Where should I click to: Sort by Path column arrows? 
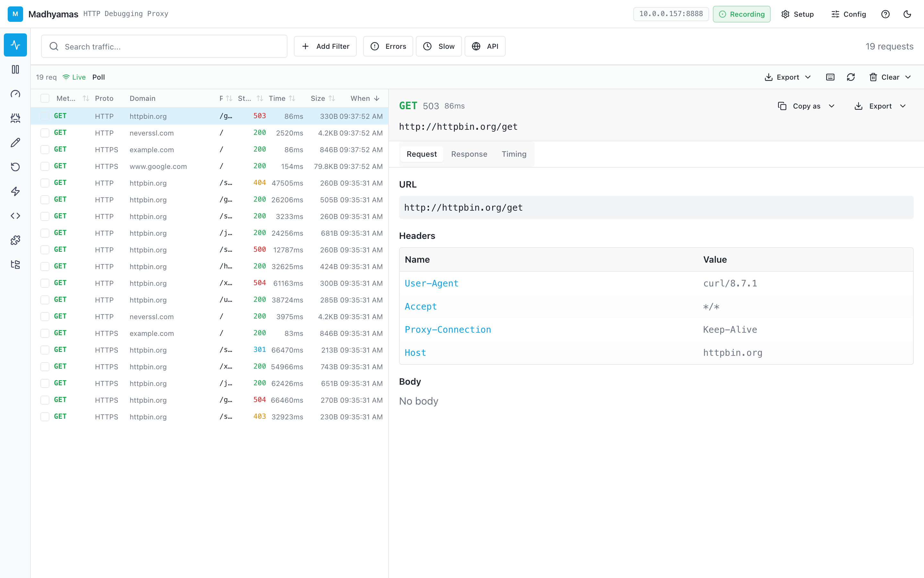(229, 98)
